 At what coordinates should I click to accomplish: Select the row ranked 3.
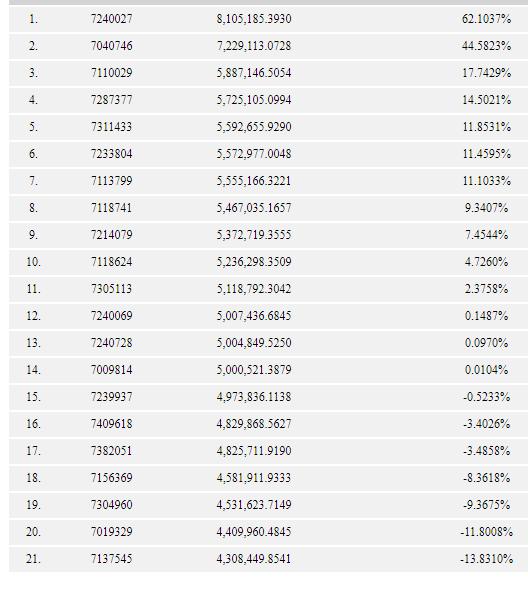coord(268,73)
